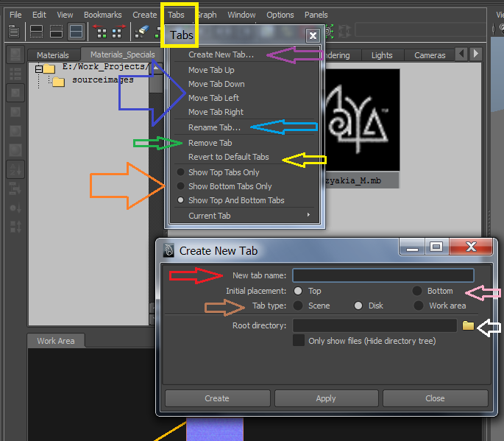Click the sort by type sidebar icon
Screen dimensions: 504x441
[x=15, y=188]
